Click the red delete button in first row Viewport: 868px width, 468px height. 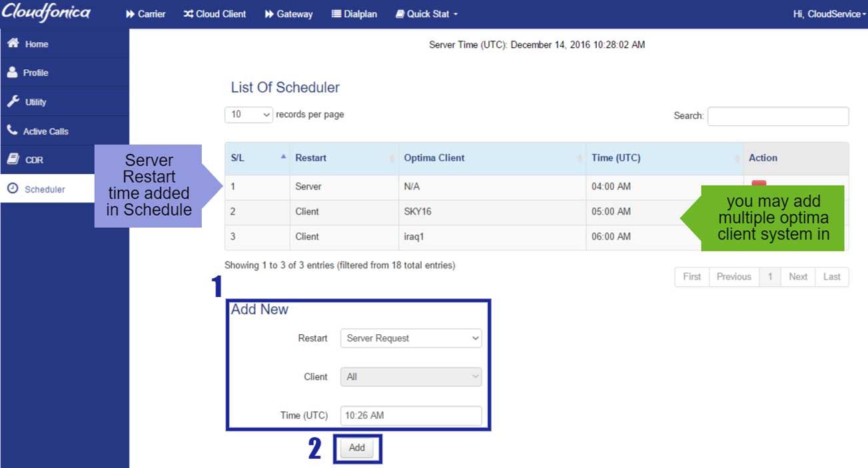[x=759, y=183]
